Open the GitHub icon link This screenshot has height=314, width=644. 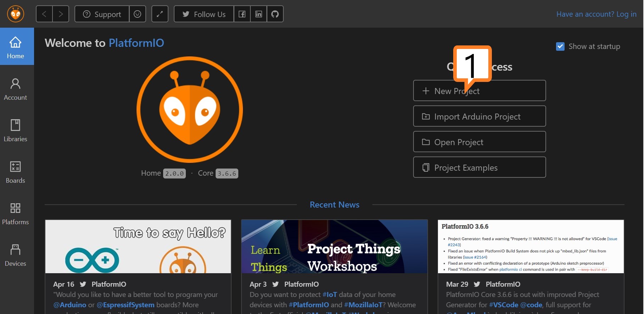[x=275, y=14]
